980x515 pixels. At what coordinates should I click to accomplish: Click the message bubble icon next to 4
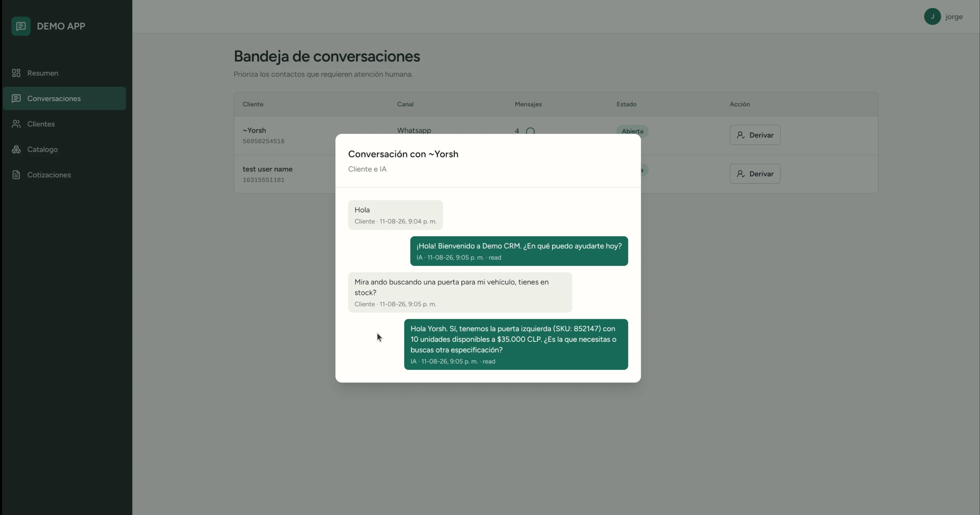coord(530,131)
